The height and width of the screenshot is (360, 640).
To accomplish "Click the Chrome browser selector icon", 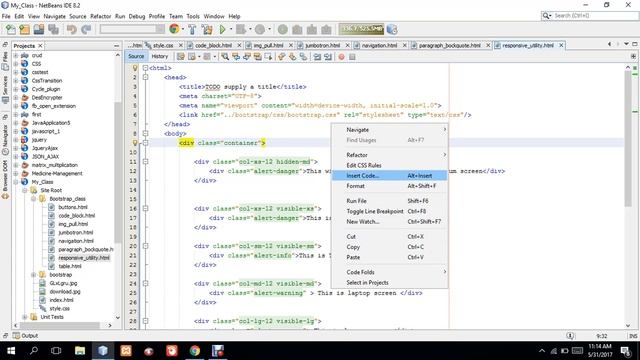I will [x=174, y=29].
